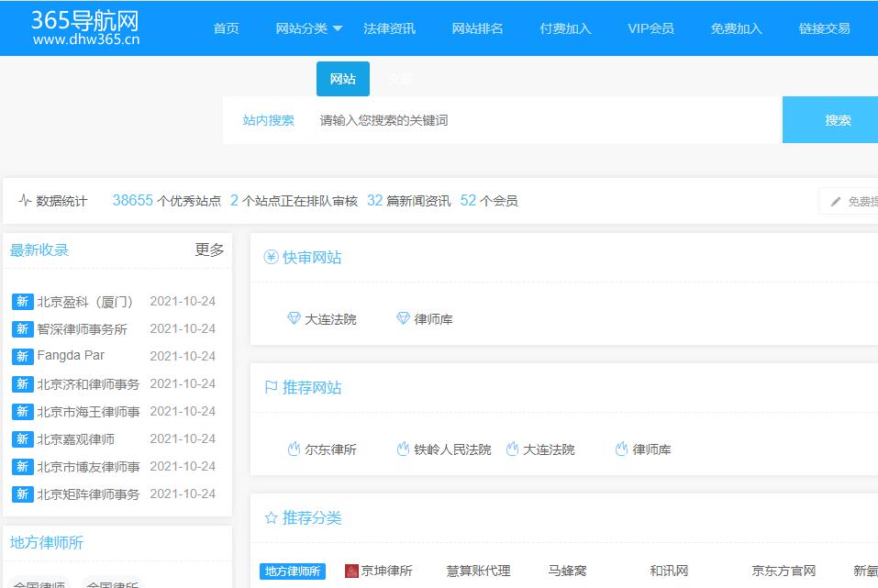Image resolution: width=878 pixels, height=588 pixels.
Task: Select the 网站 search tab
Action: click(x=342, y=80)
